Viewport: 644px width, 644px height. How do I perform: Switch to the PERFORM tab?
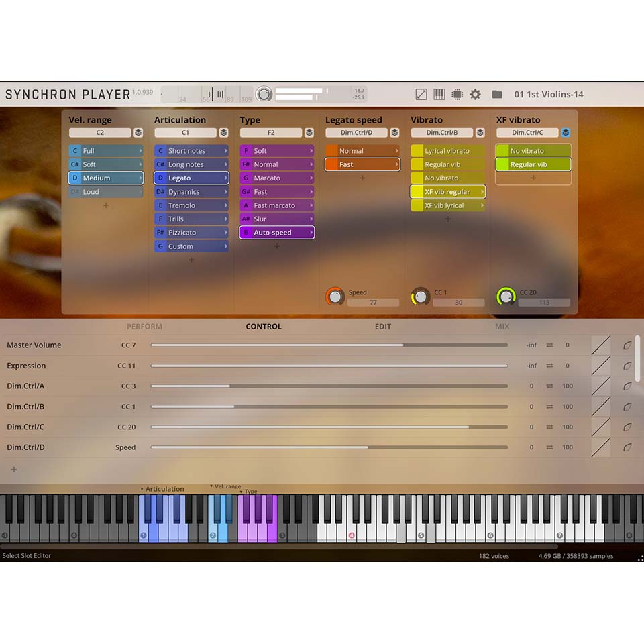click(144, 327)
